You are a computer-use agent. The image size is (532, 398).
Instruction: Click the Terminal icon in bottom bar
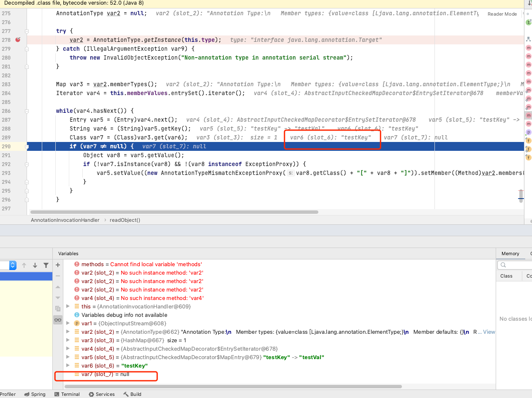[x=57, y=394]
